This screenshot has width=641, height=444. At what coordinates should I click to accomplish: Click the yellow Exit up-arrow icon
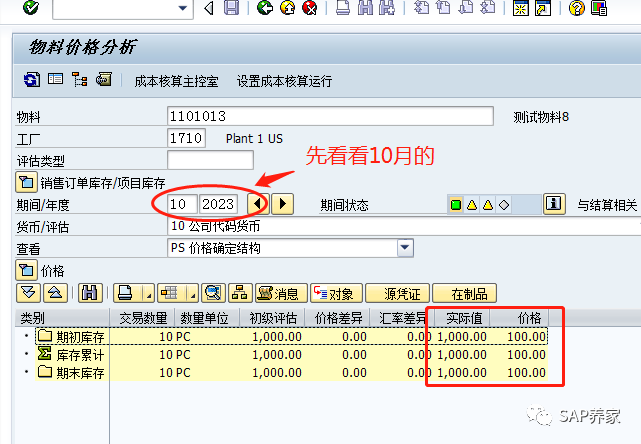(288, 7)
